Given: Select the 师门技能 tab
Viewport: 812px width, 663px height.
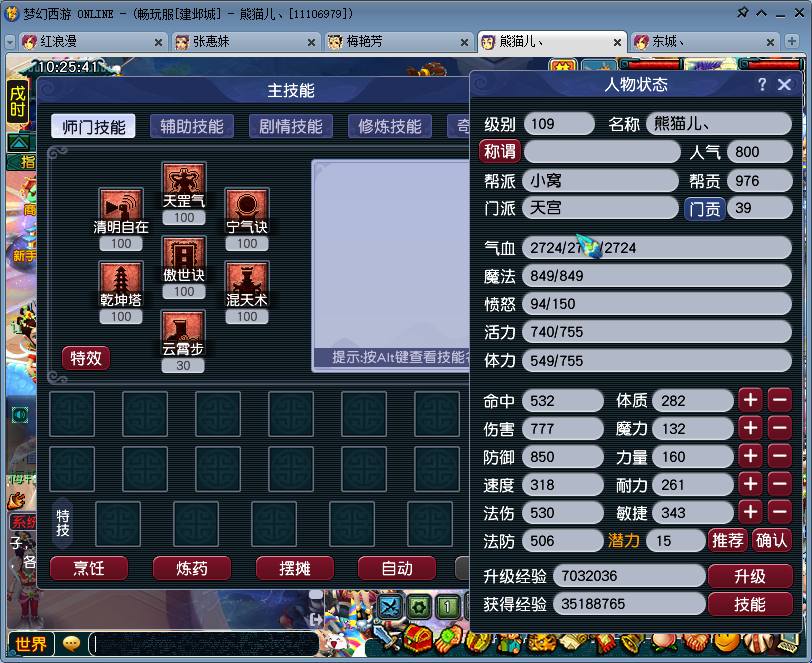Looking at the screenshot, I should [93, 126].
